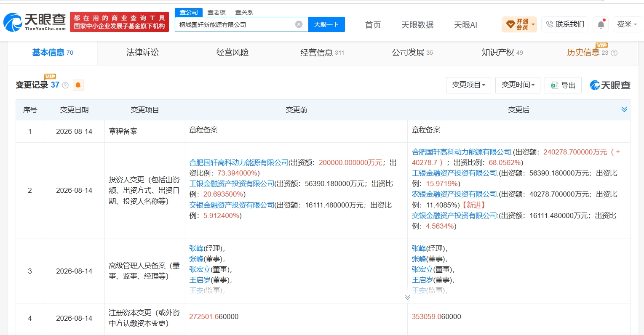Click the 变更后 column header

(519, 110)
